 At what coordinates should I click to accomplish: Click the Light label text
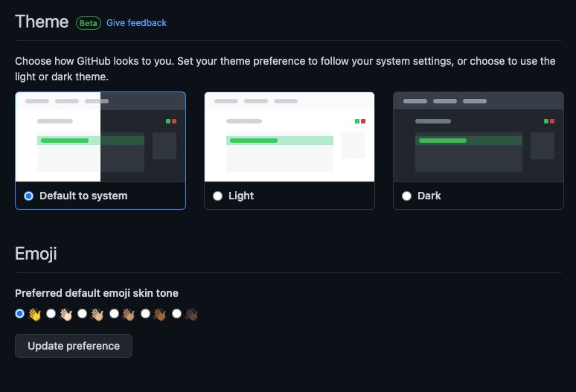point(241,196)
